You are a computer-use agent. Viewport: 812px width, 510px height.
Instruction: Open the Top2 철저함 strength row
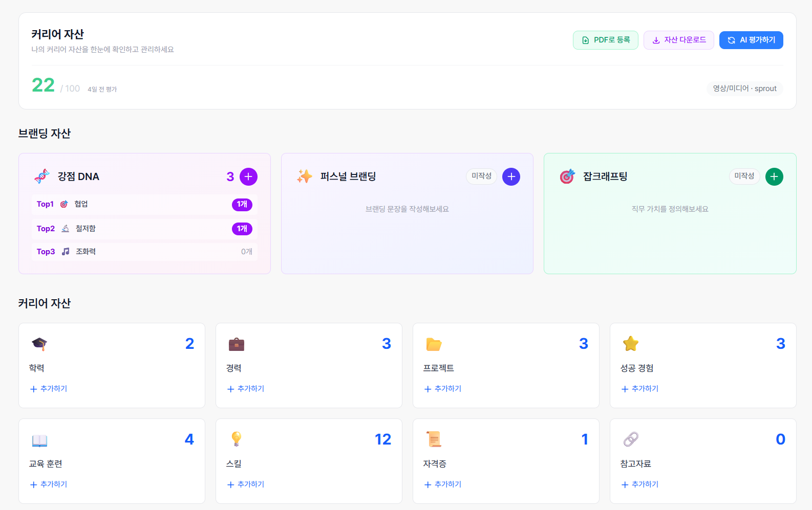point(144,229)
